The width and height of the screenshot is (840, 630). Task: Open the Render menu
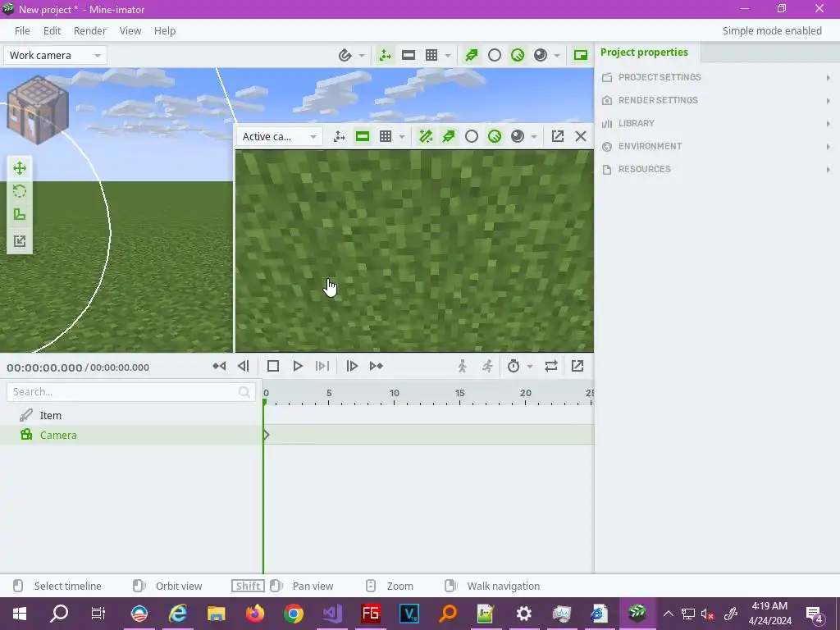90,30
